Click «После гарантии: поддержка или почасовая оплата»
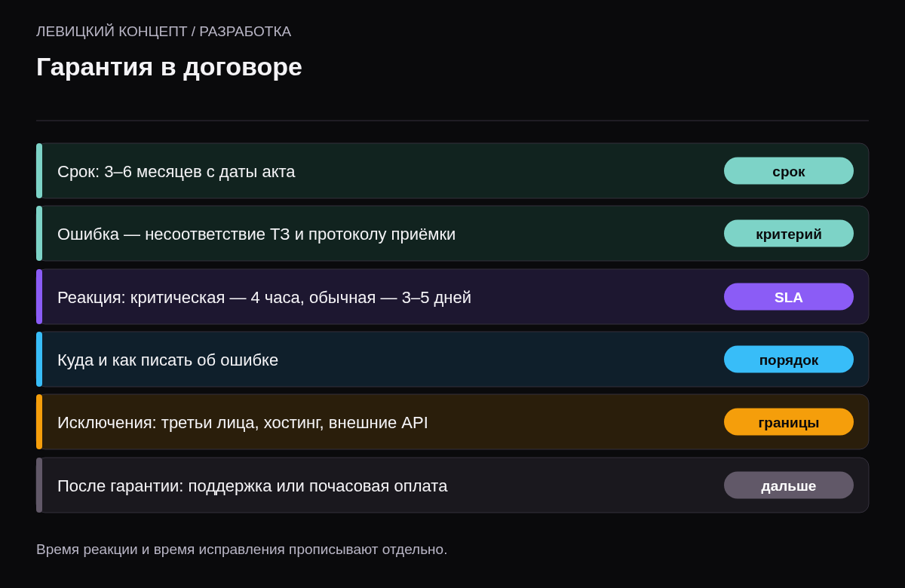Viewport: 905px width, 588px height. (253, 486)
